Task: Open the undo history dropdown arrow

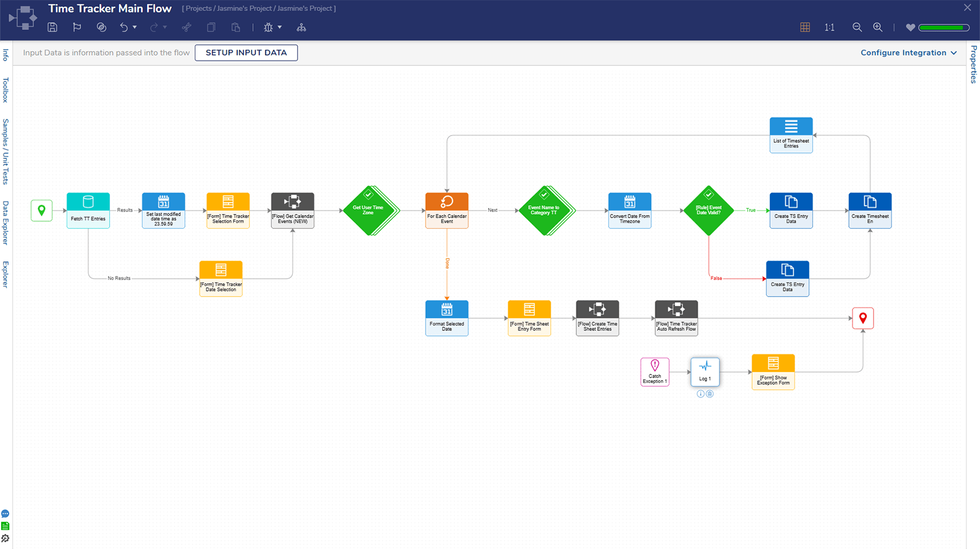Action: click(x=135, y=28)
